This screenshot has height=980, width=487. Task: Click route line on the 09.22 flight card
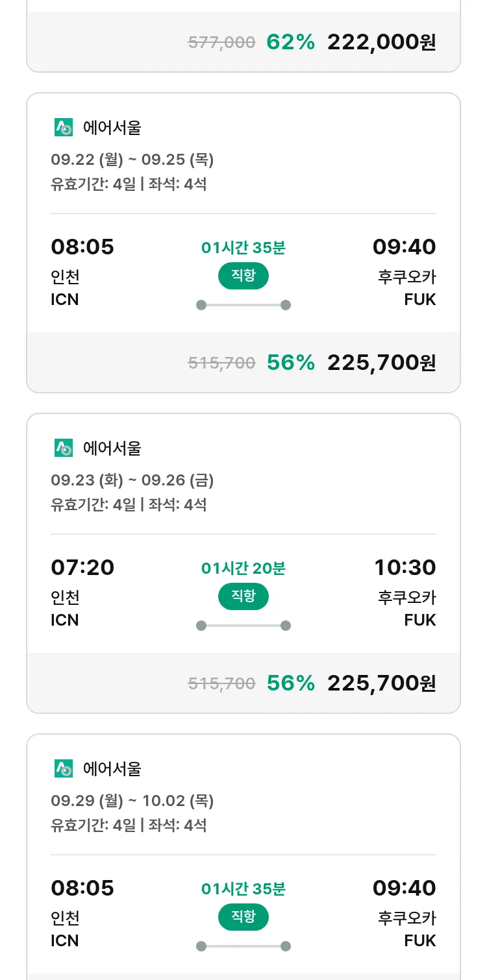tap(243, 305)
